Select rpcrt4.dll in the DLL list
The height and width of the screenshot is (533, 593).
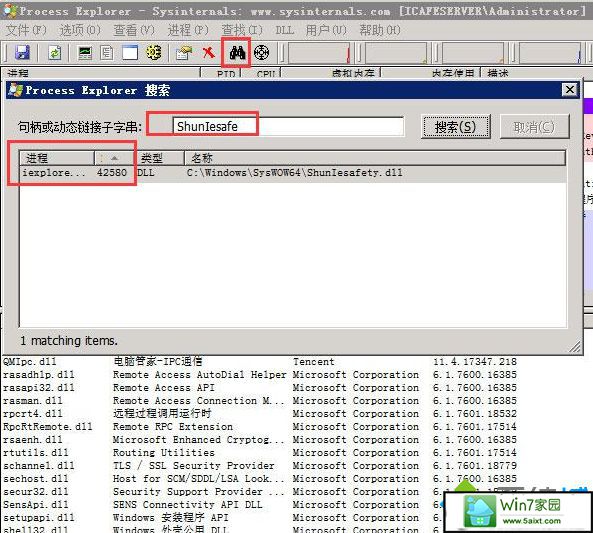click(x=33, y=413)
